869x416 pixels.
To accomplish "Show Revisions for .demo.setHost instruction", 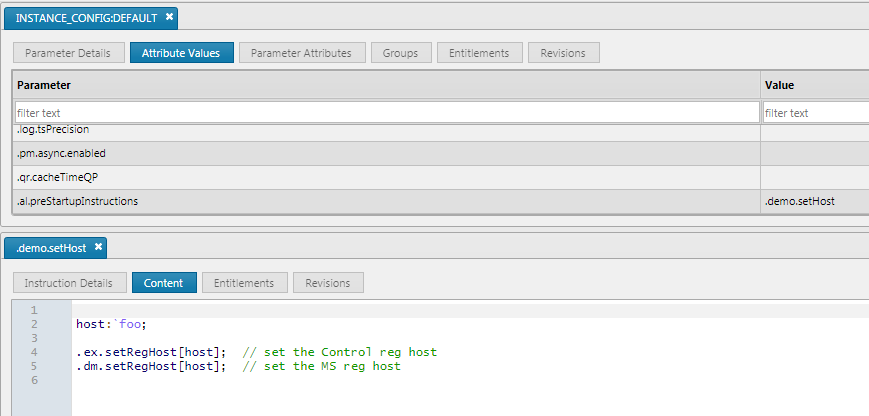I will pos(328,283).
